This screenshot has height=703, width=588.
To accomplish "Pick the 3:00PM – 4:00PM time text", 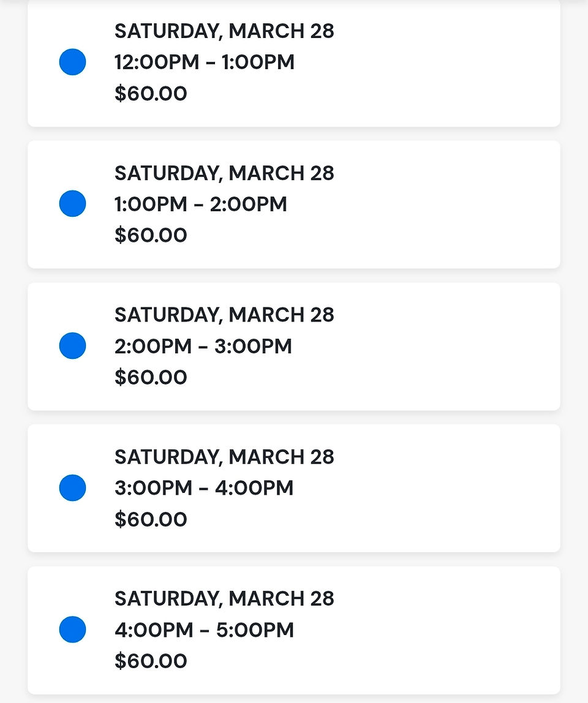I will 204,488.
